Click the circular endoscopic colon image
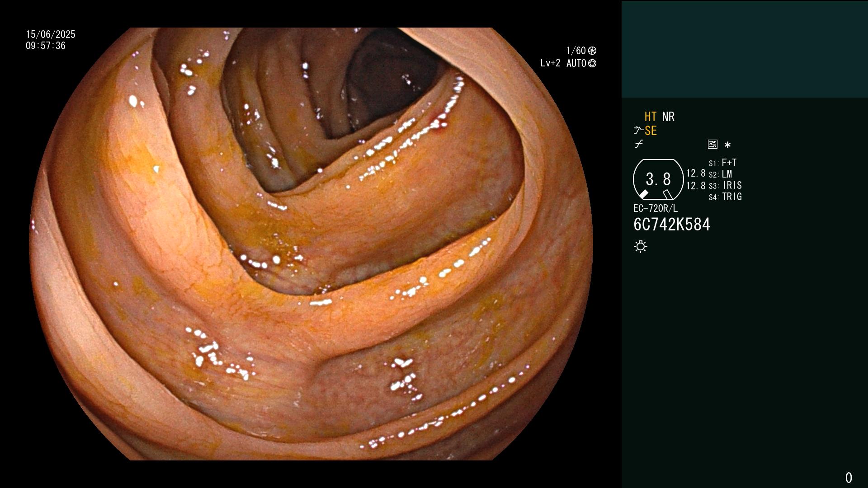Screen dimensions: 868x488 tap(311, 244)
